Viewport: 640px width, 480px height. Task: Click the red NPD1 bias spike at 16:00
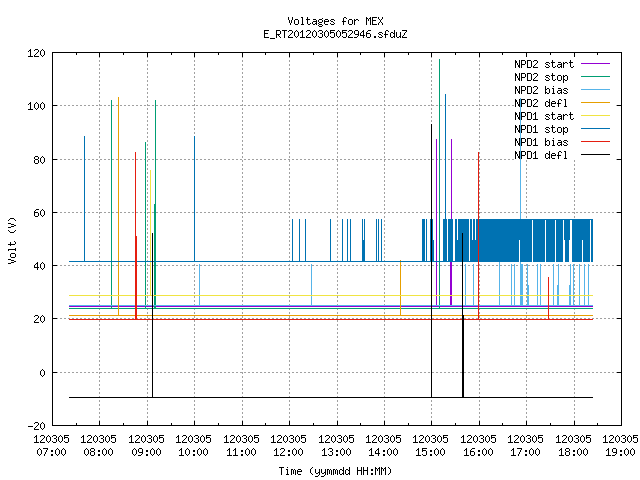[x=479, y=236]
